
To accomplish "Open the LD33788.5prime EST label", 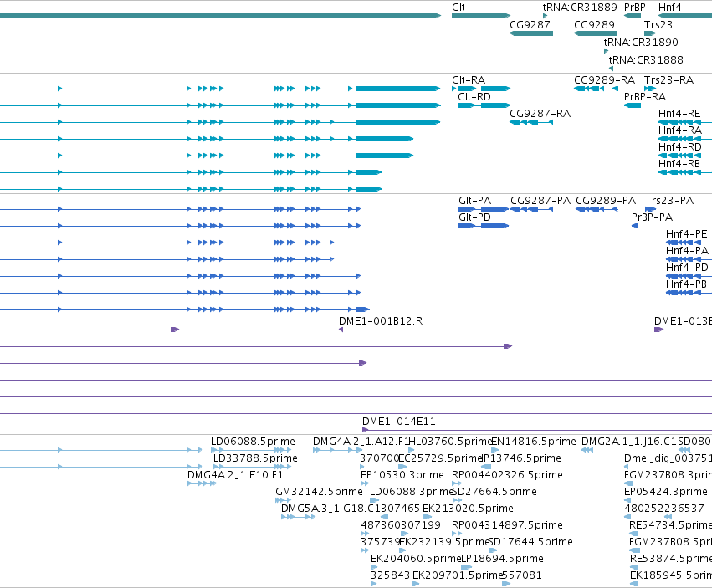I will (x=255, y=458).
